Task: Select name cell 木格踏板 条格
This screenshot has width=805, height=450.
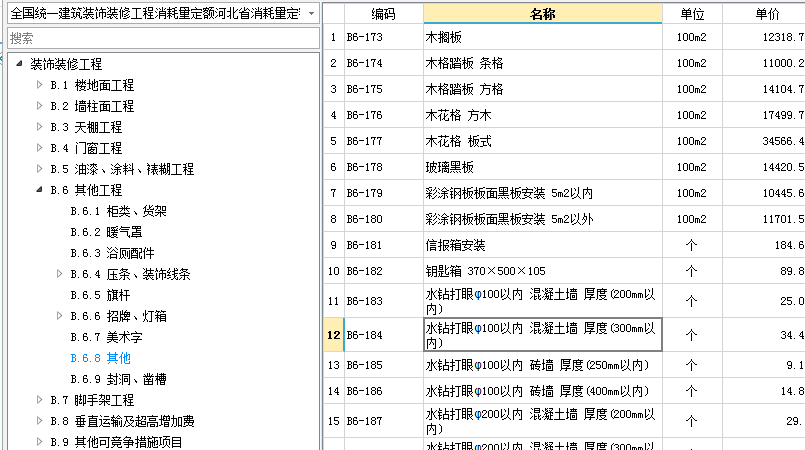Action: 543,63
